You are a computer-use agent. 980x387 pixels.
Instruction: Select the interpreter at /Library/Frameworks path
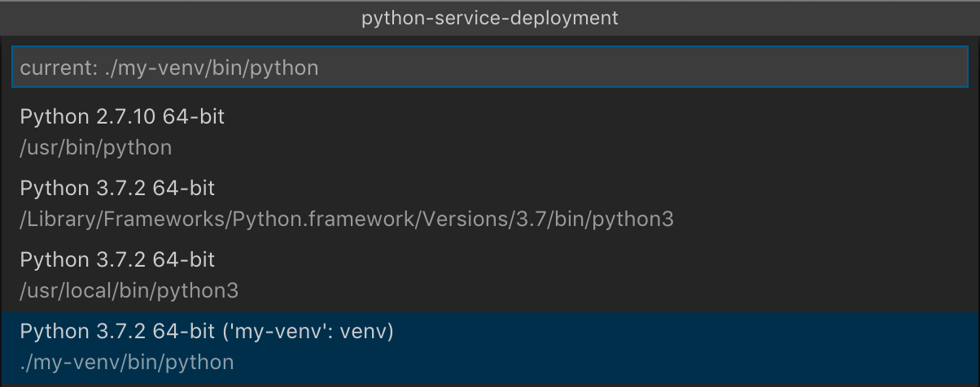tap(490, 204)
